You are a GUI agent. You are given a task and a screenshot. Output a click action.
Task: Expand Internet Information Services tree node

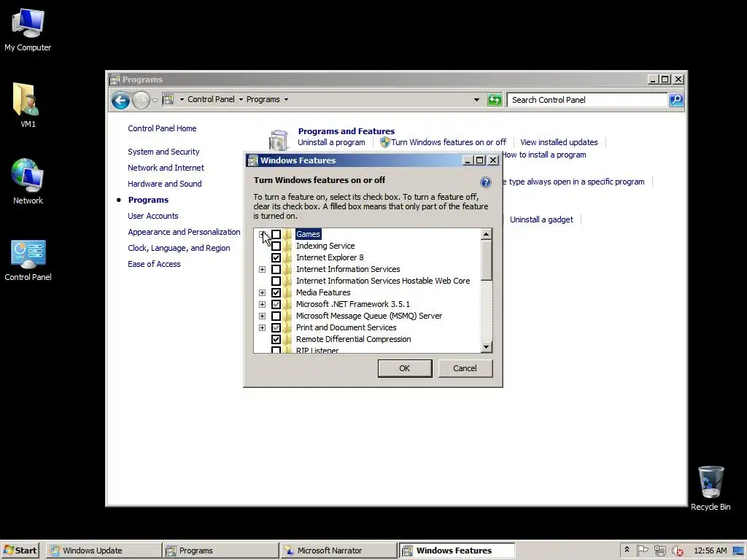(x=262, y=269)
